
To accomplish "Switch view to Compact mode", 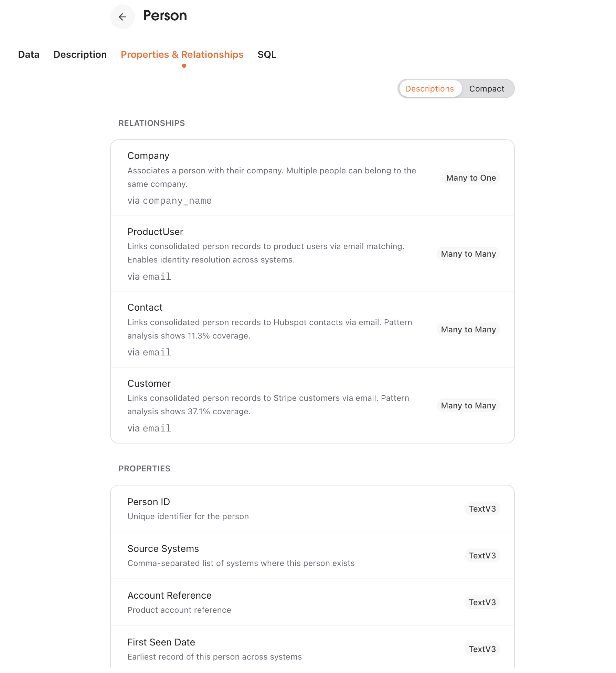I will coord(487,88).
